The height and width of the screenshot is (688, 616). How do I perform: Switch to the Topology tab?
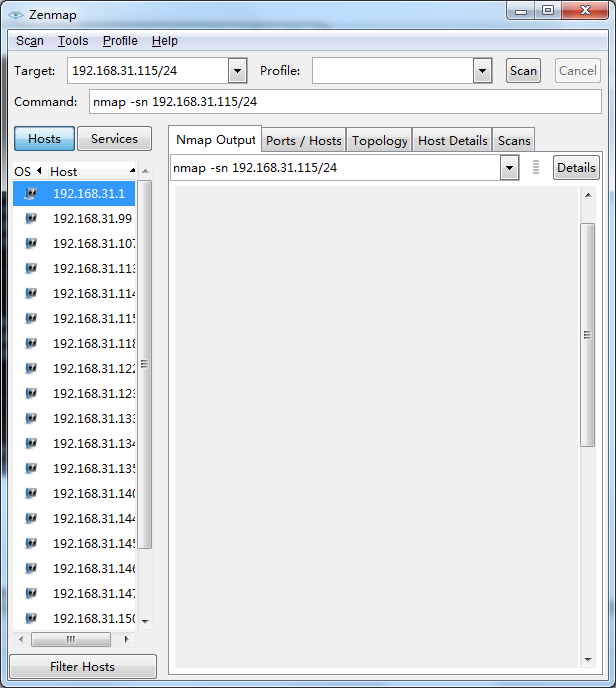[380, 140]
